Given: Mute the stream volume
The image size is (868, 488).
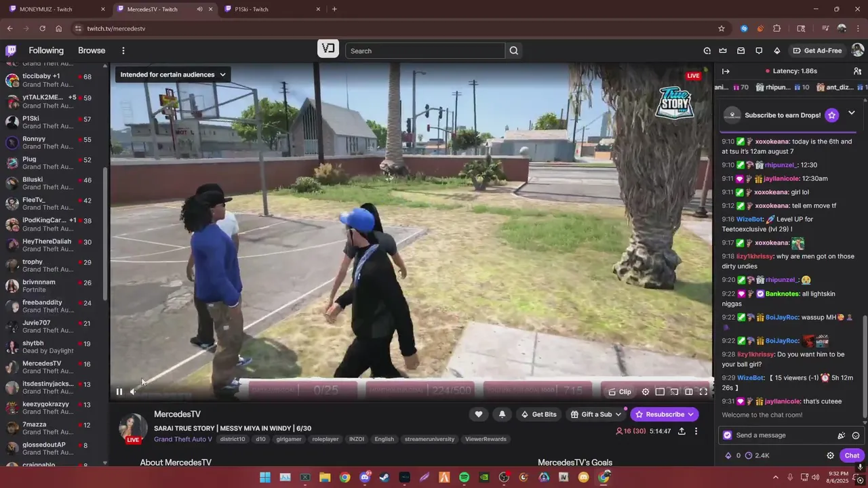Looking at the screenshot, I should 134,392.
